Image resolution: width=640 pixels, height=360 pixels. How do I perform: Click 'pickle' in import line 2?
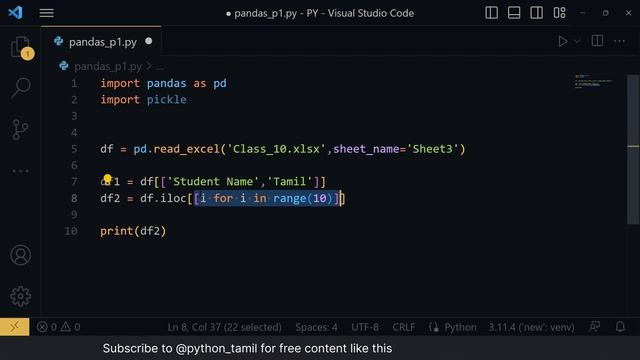(167, 100)
